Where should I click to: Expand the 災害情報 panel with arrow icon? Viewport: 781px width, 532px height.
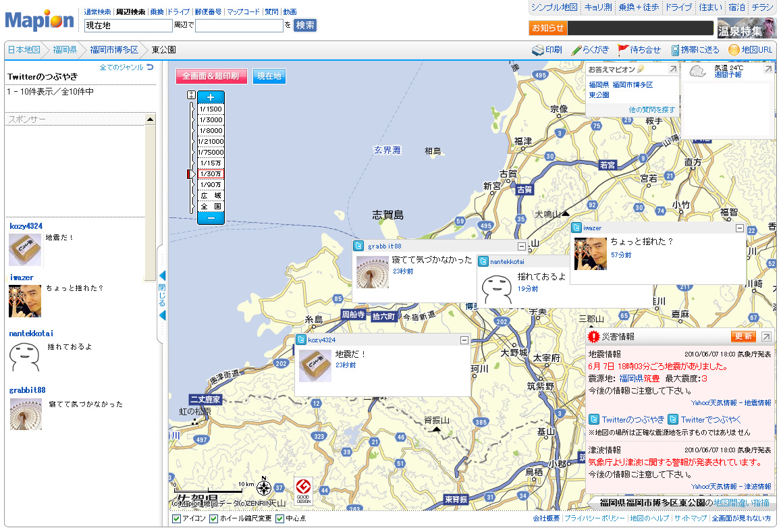click(767, 336)
